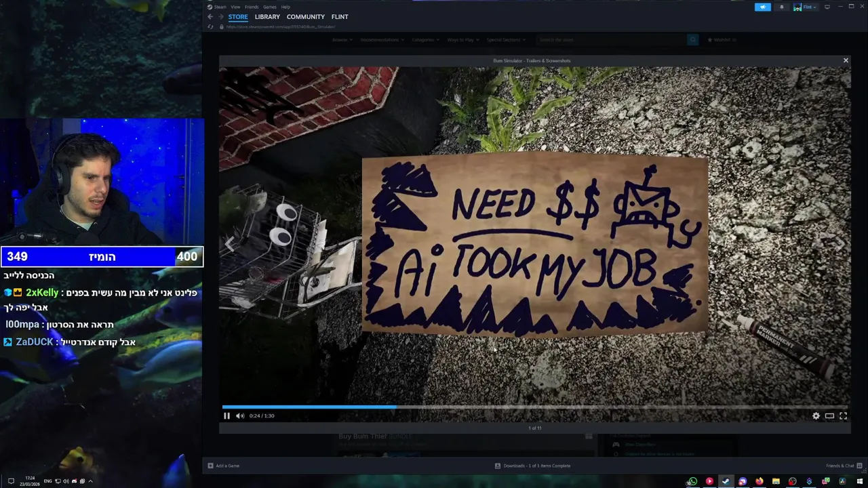Close the Trailers & Screenshots overlay

(846, 60)
